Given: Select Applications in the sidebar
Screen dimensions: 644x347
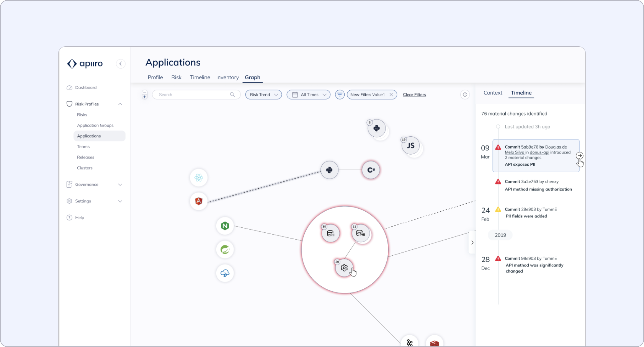Looking at the screenshot, I should click(99, 136).
